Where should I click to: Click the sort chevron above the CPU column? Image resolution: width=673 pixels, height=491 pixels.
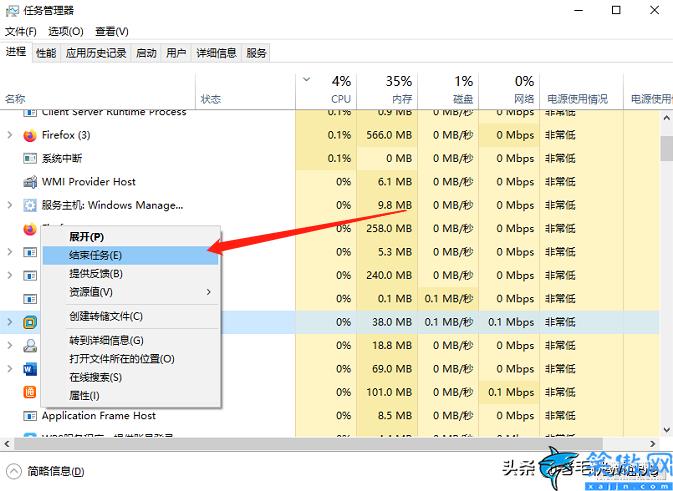306,79
